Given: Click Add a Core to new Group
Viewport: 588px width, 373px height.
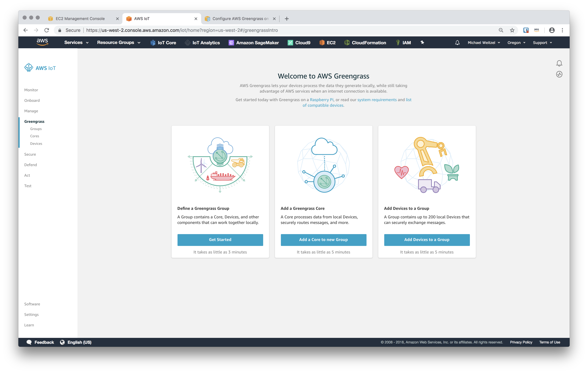Looking at the screenshot, I should click(x=323, y=240).
